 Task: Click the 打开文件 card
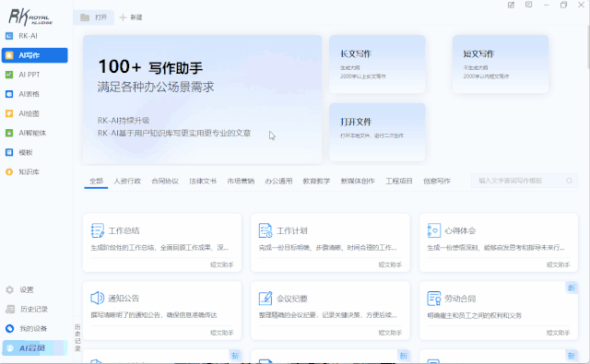tap(377, 132)
